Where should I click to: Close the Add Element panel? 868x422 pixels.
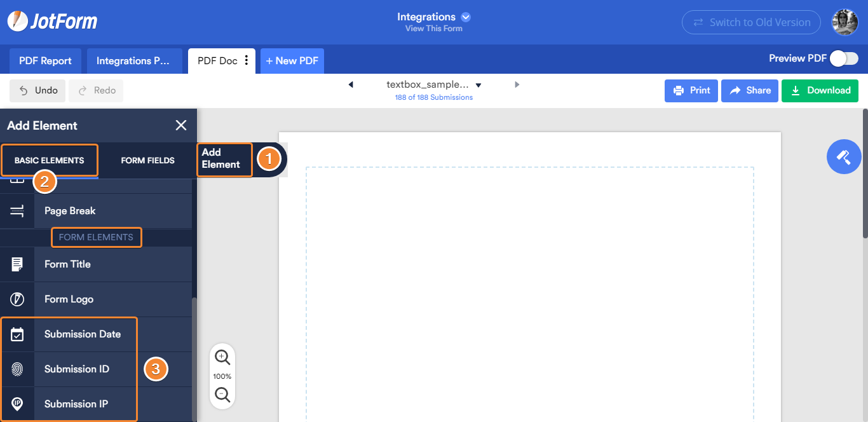click(x=181, y=125)
